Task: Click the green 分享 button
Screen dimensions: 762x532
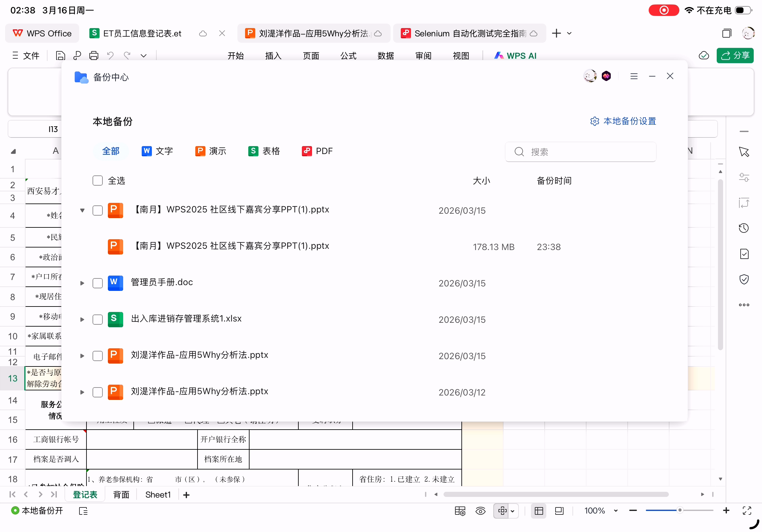Action: click(735, 55)
